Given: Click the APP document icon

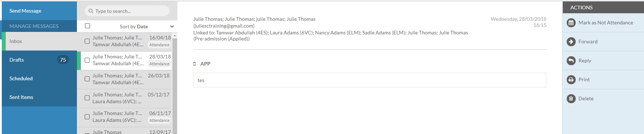Looking at the screenshot, I should [194, 64].
